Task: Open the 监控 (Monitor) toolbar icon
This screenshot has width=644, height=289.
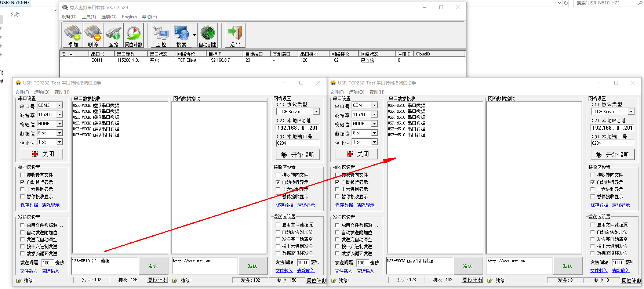Action: point(161,35)
